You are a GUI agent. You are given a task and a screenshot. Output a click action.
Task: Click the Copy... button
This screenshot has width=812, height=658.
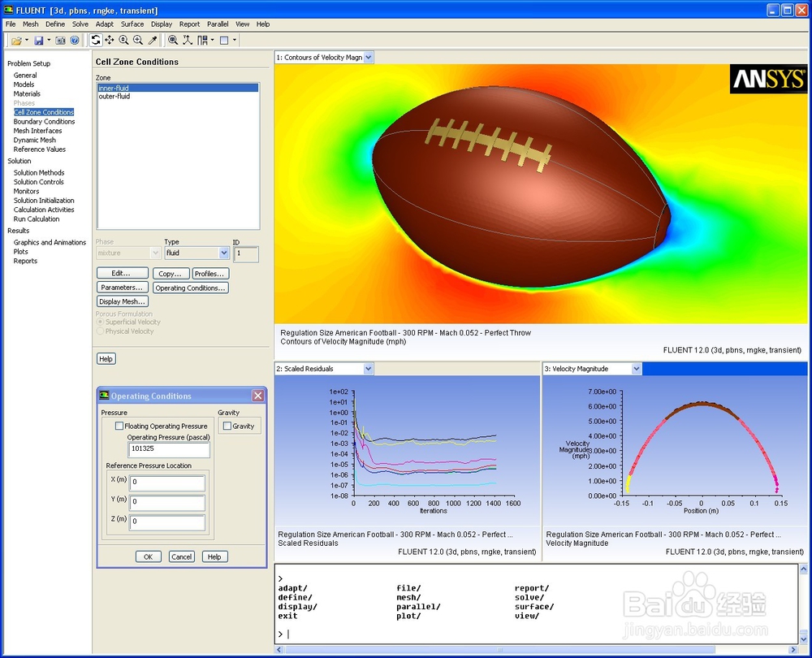pos(171,273)
